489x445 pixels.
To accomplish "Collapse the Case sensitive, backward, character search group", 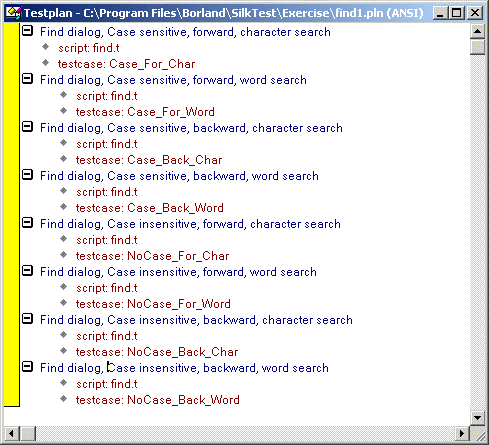I will point(27,127).
